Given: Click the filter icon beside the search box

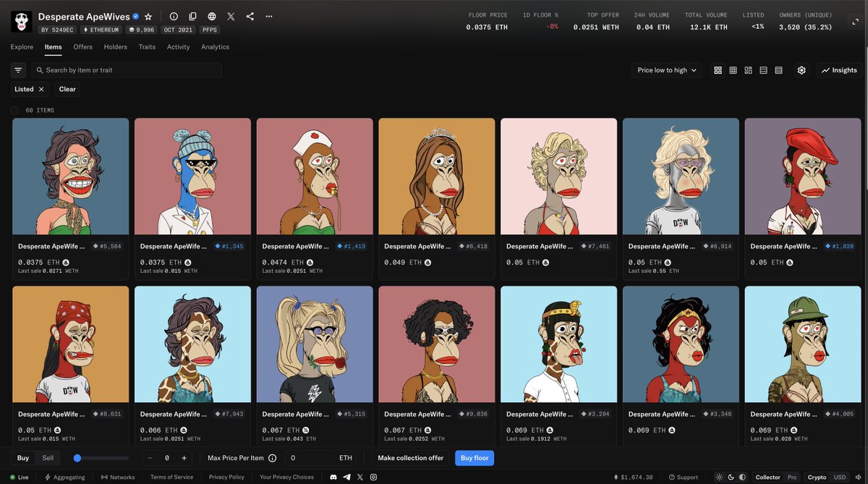Looking at the screenshot, I should coord(18,70).
